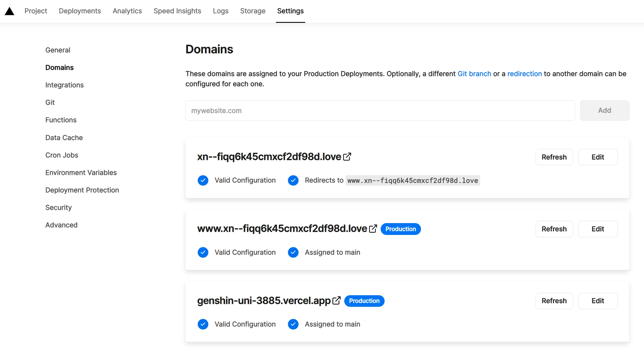The image size is (644, 351).
Task: Click the Vercel logo triangle
Action: pos(9,11)
